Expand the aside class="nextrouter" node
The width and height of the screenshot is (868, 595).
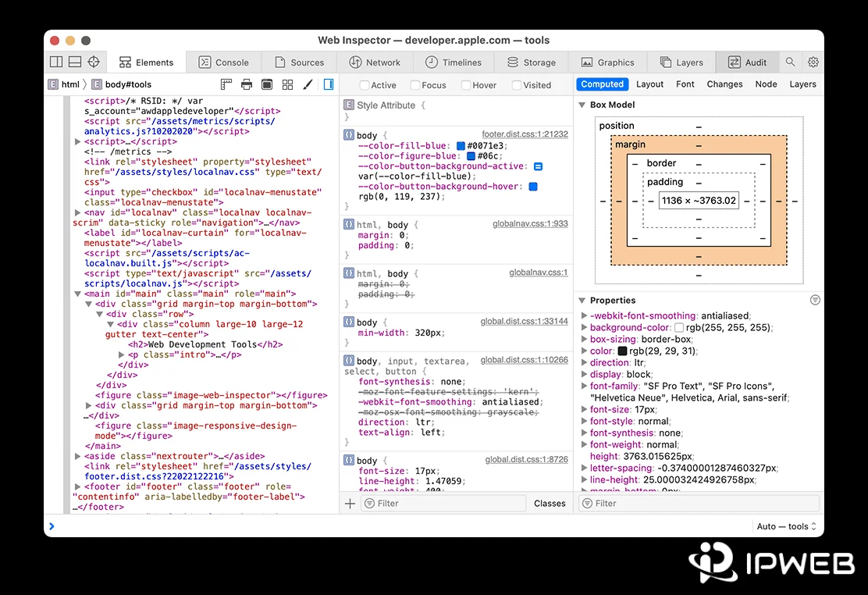click(77, 456)
